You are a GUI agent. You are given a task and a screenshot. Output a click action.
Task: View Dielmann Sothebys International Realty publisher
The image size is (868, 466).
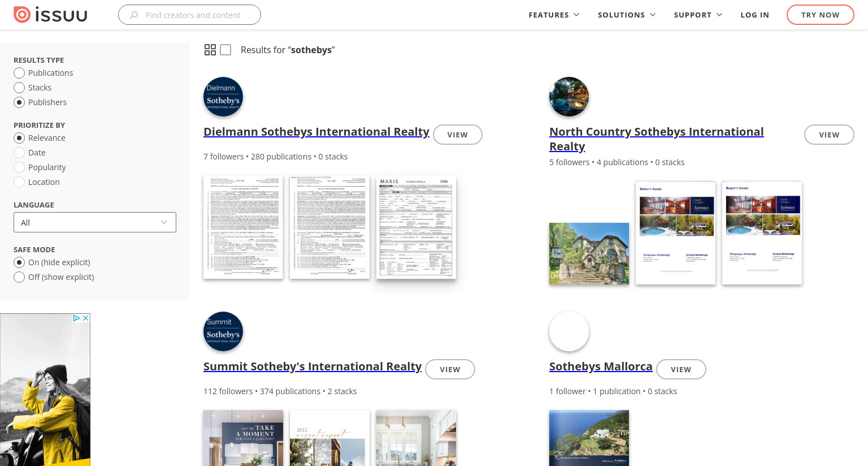click(458, 135)
